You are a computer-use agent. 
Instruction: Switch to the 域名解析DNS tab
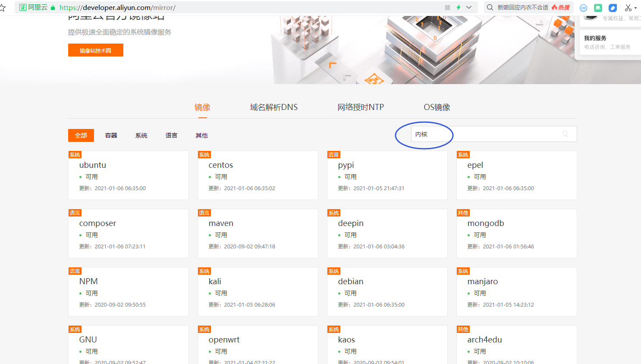point(273,107)
